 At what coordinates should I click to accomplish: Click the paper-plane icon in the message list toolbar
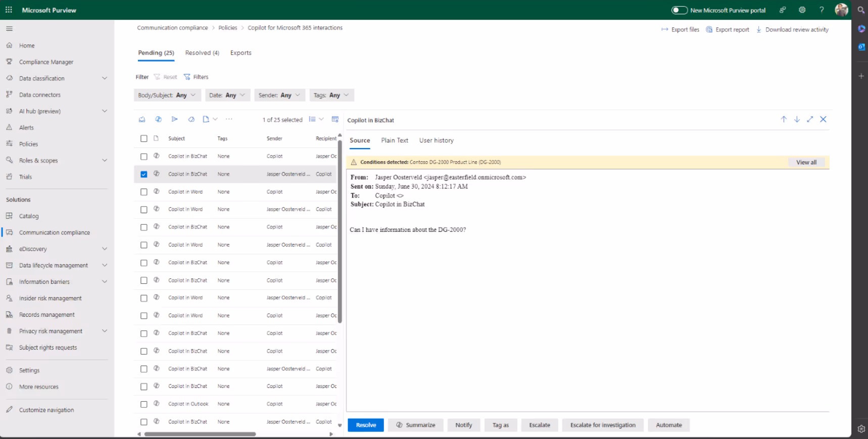pos(174,119)
